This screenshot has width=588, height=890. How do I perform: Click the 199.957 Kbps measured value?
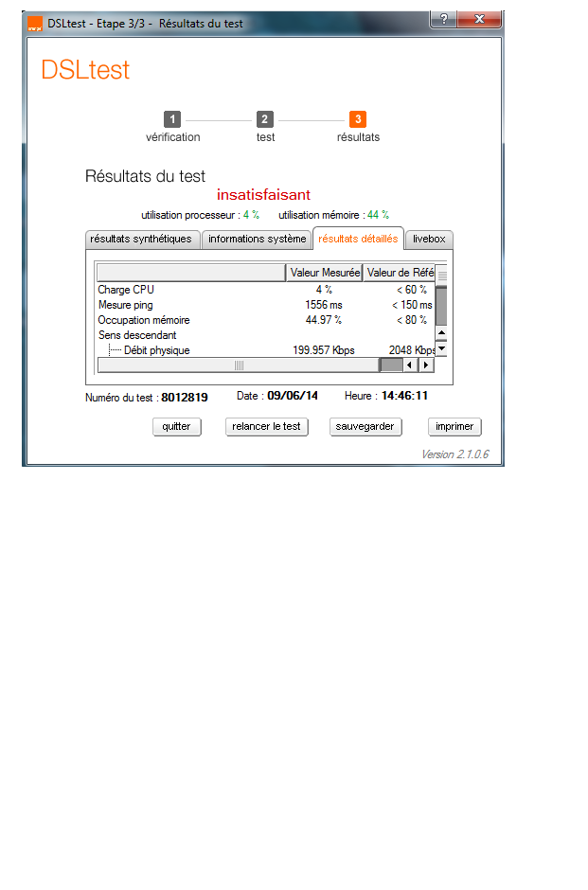(324, 350)
